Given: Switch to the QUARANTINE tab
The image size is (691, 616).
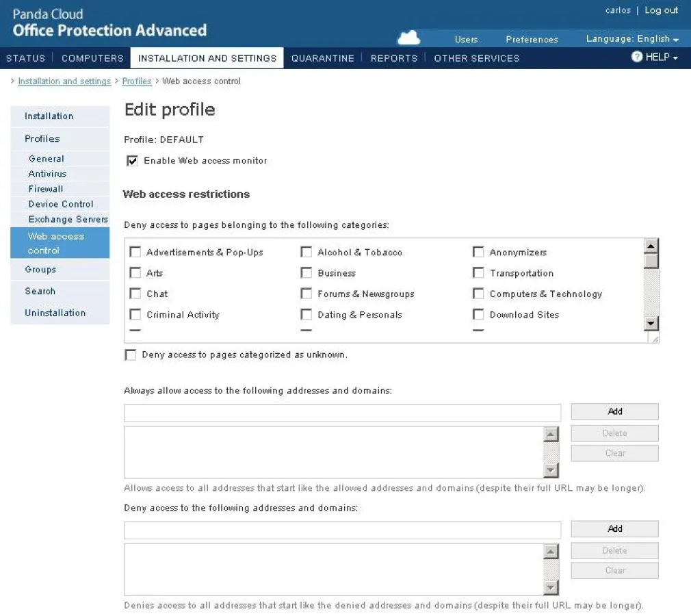Looking at the screenshot, I should pos(322,58).
